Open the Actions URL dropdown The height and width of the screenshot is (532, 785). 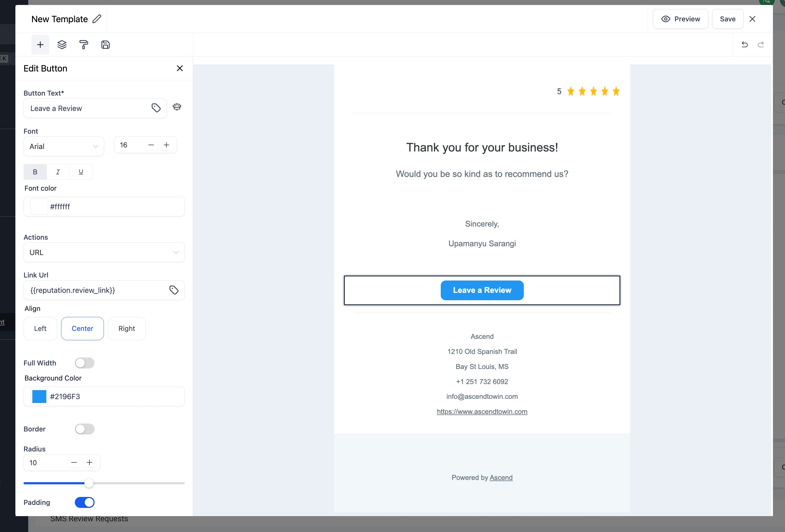(x=104, y=253)
